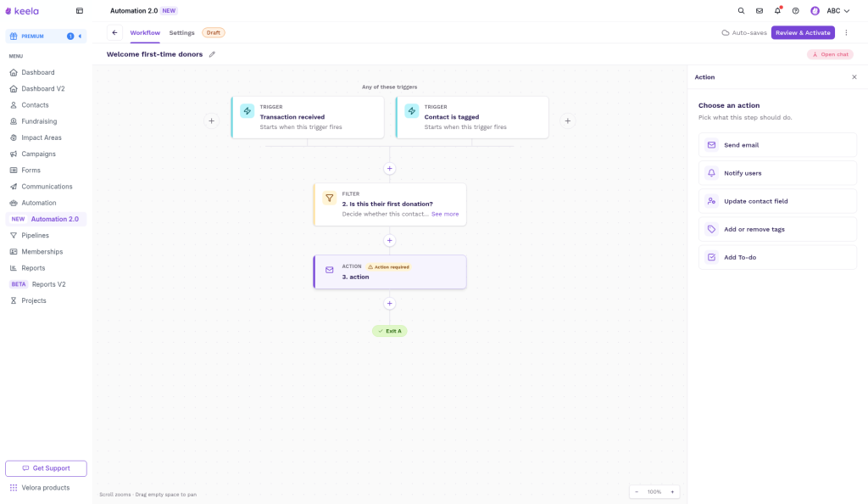
Task: Expand the Premium banner arrow
Action: (x=80, y=36)
